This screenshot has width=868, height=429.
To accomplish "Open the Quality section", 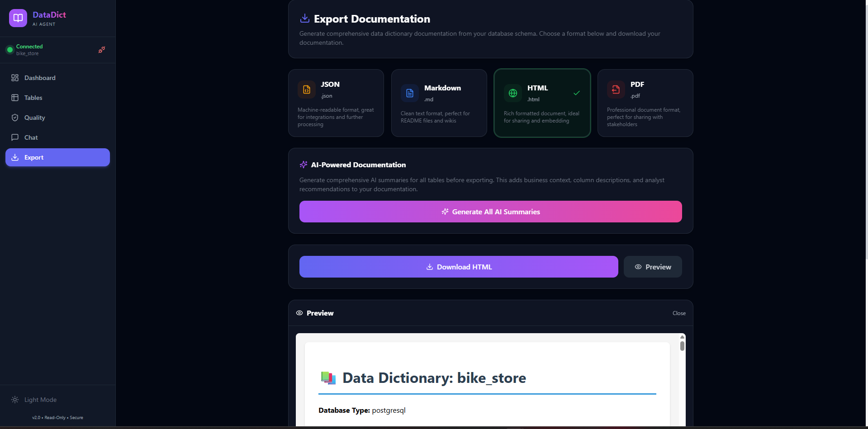I will pos(57,118).
